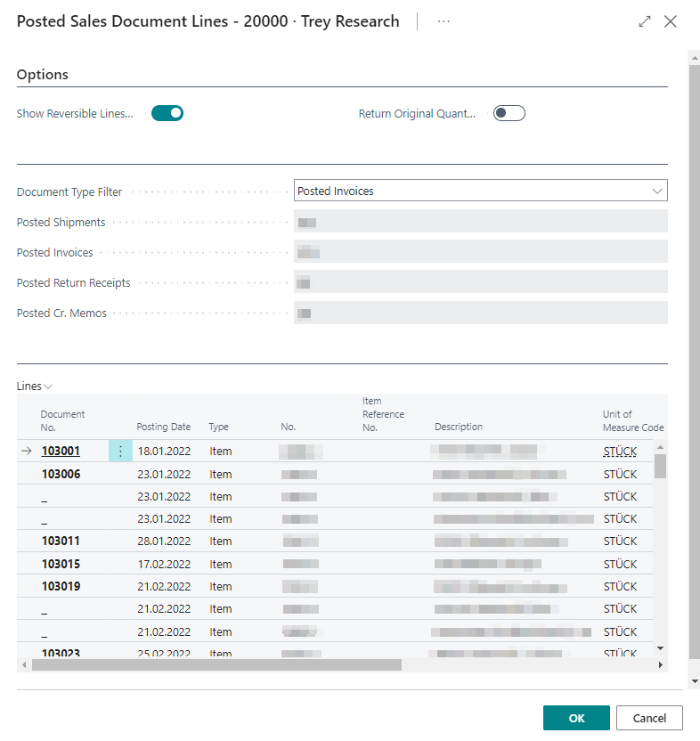Click Type cell Item for 103011
This screenshot has width=700, height=741.
pyautogui.click(x=221, y=541)
